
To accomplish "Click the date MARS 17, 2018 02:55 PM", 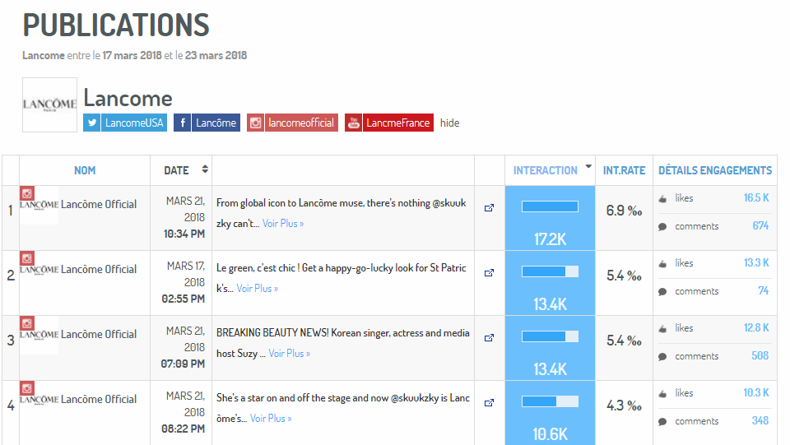I will click(183, 283).
